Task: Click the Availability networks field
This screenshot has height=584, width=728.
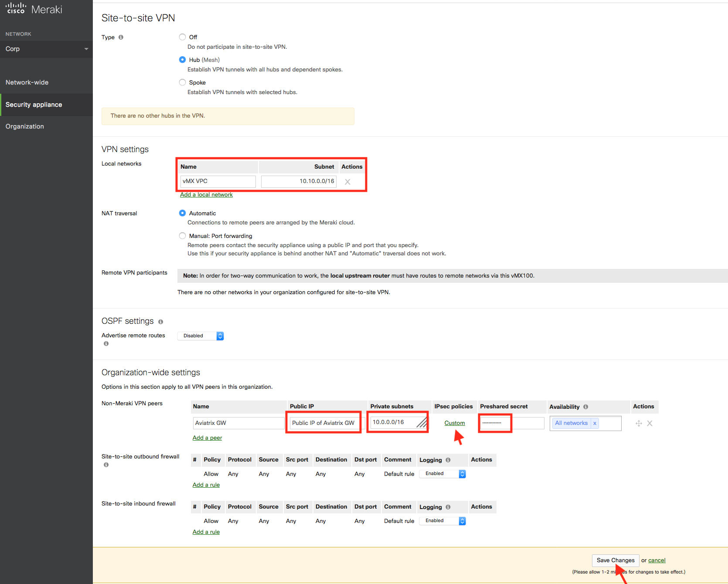Action: pyautogui.click(x=585, y=423)
